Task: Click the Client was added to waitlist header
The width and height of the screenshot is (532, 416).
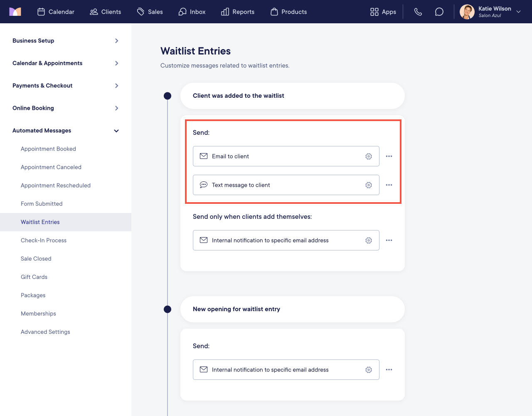Action: [293, 96]
